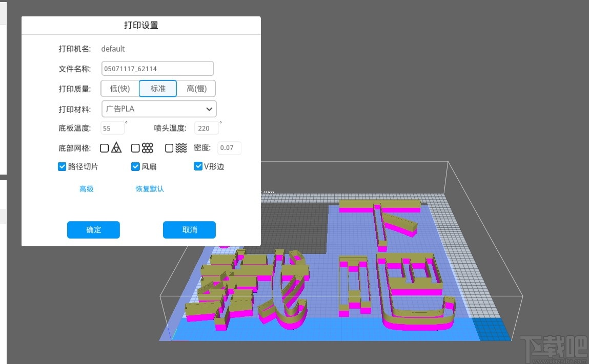Enable the checkbox beside the honeycomb pattern

point(135,147)
